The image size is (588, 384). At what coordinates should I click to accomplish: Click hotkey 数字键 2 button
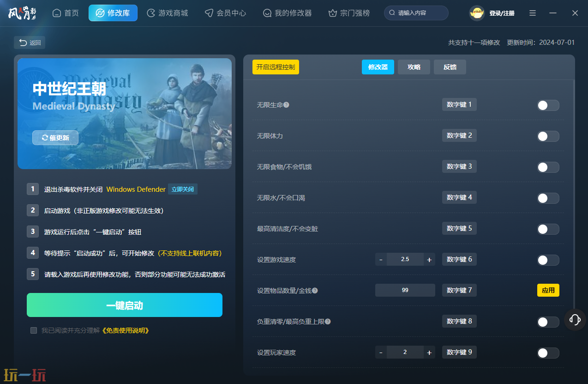click(x=459, y=135)
